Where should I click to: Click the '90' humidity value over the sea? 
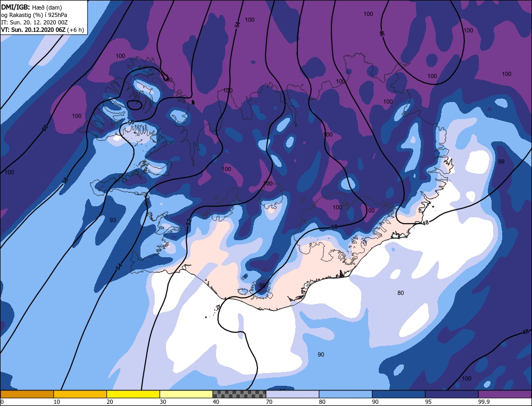tap(321, 354)
